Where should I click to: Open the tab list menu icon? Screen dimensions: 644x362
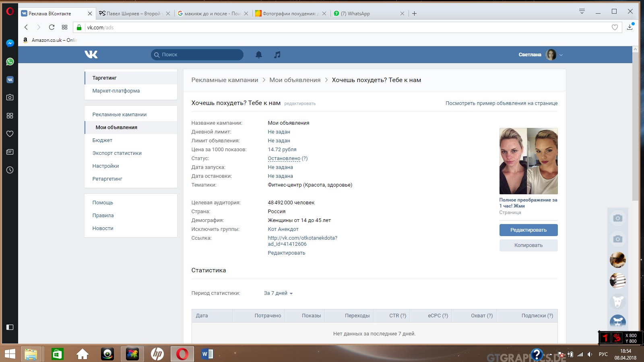point(582,11)
